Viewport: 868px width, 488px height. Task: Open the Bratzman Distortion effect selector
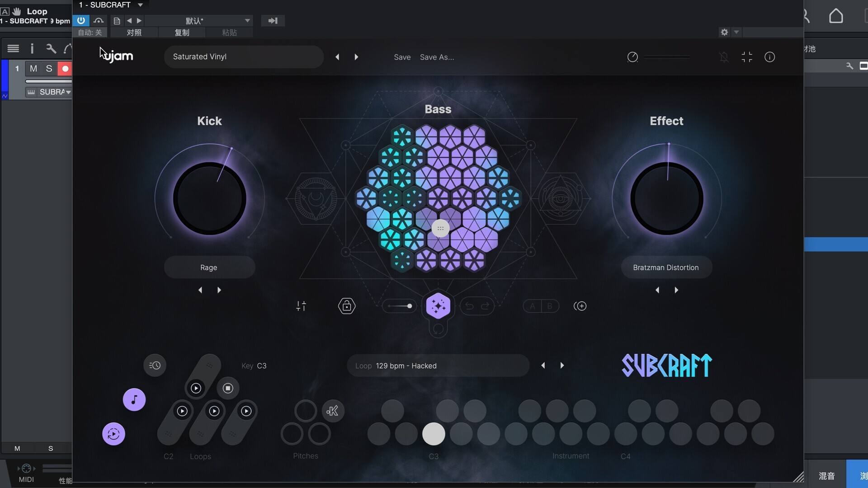(666, 267)
